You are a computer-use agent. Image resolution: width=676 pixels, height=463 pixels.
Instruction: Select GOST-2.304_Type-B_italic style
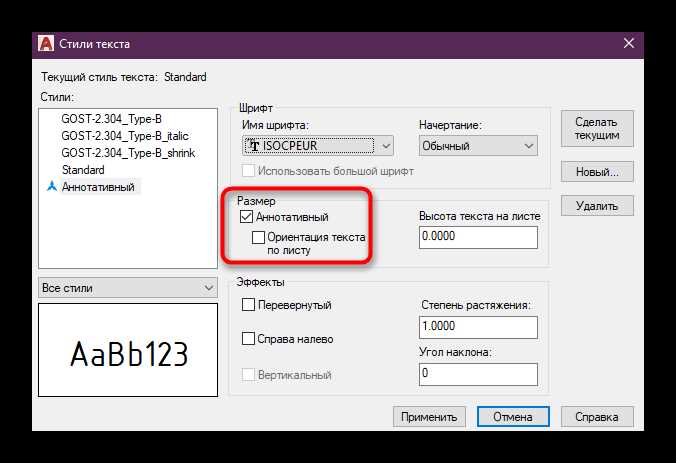point(125,136)
